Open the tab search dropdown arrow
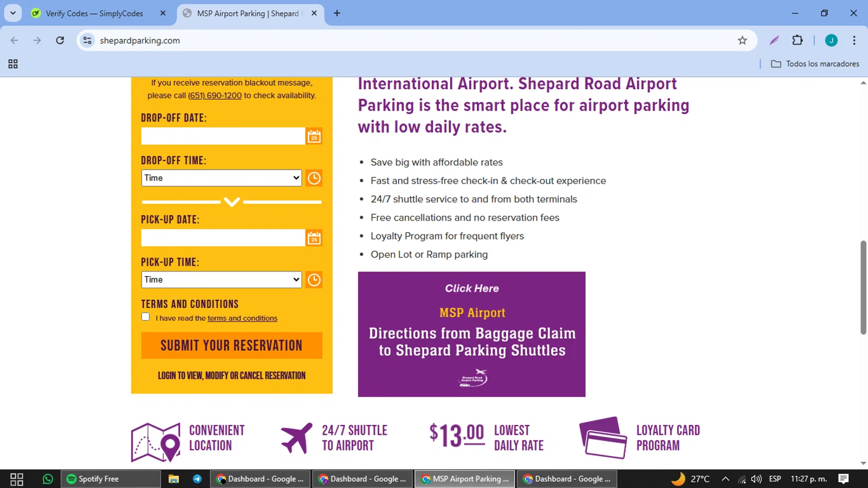Viewport: 868px width, 488px height. pyautogui.click(x=13, y=13)
